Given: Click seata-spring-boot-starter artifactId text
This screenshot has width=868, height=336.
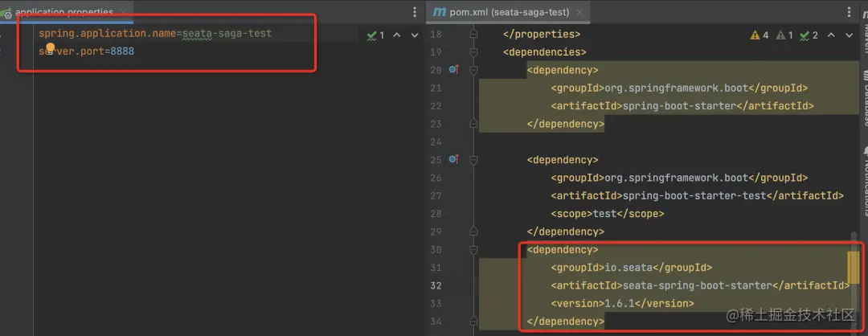Looking at the screenshot, I should pyautogui.click(x=697, y=285).
